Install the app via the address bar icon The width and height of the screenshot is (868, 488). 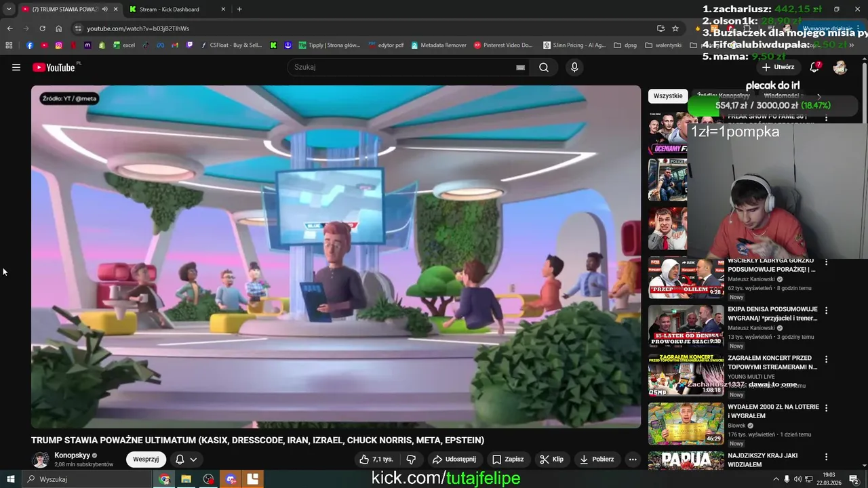click(660, 28)
